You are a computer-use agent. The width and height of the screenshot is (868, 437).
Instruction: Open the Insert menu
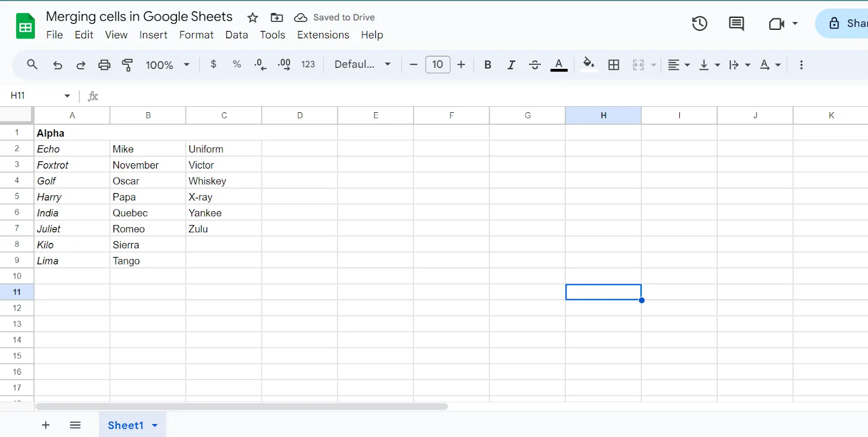[x=154, y=35]
